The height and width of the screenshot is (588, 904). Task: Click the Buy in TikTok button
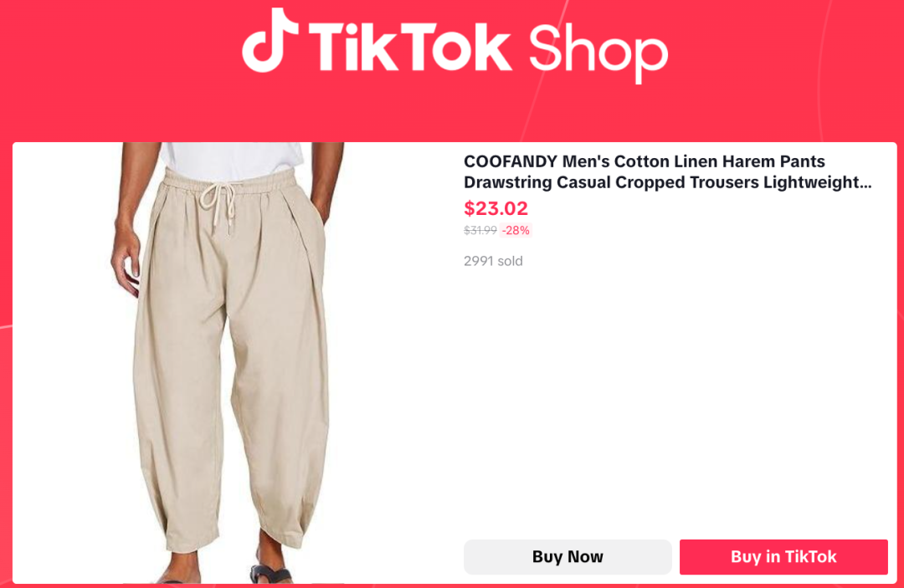tap(783, 557)
